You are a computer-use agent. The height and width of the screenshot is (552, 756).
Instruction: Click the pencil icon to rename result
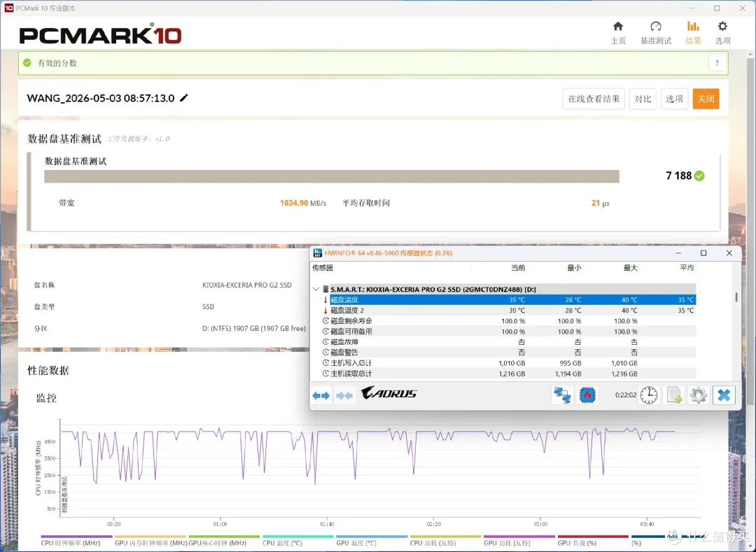183,98
